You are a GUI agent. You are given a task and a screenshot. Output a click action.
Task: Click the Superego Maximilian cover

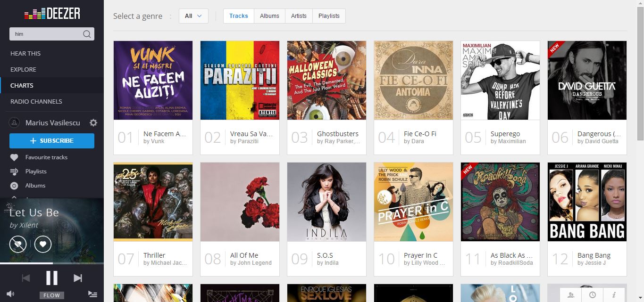tap(500, 80)
